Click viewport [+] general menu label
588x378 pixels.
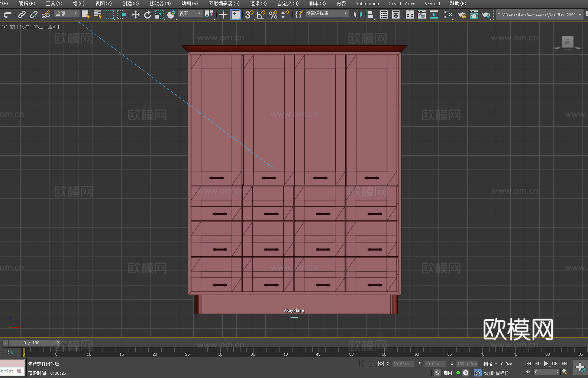coord(4,27)
